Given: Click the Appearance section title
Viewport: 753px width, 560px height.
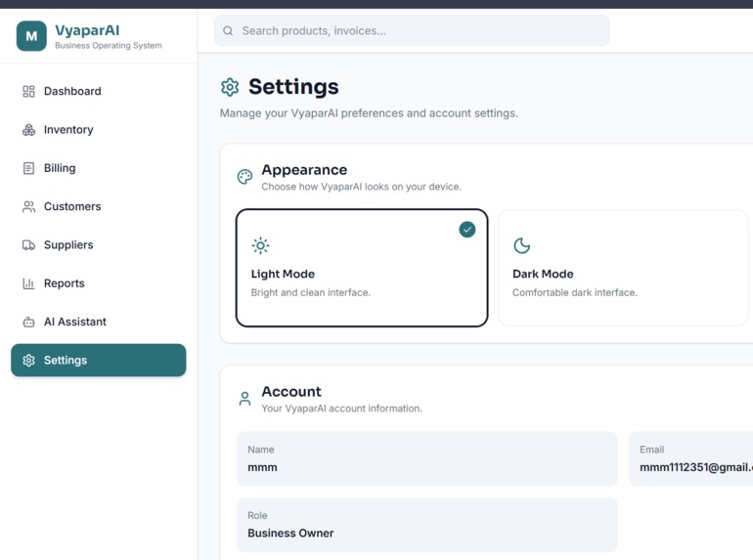Looking at the screenshot, I should 304,170.
